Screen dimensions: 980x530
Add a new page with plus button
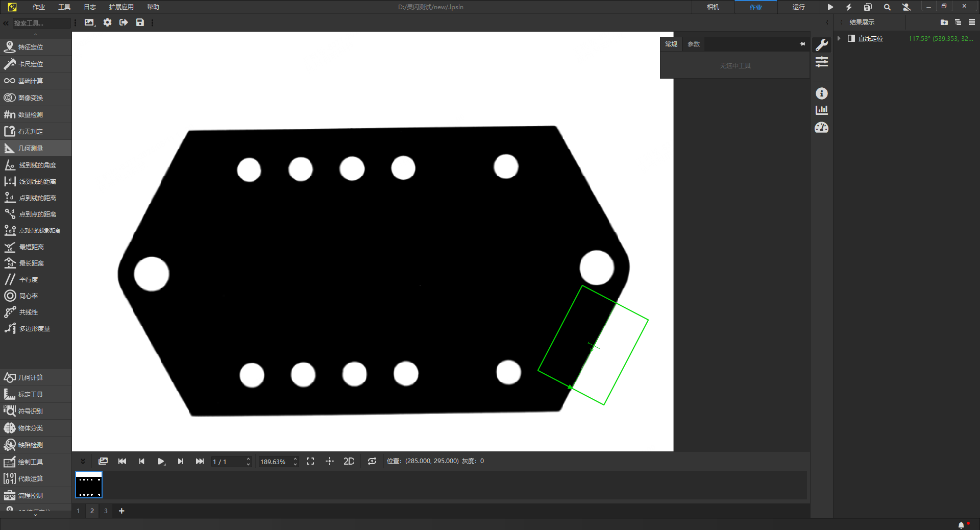121,511
